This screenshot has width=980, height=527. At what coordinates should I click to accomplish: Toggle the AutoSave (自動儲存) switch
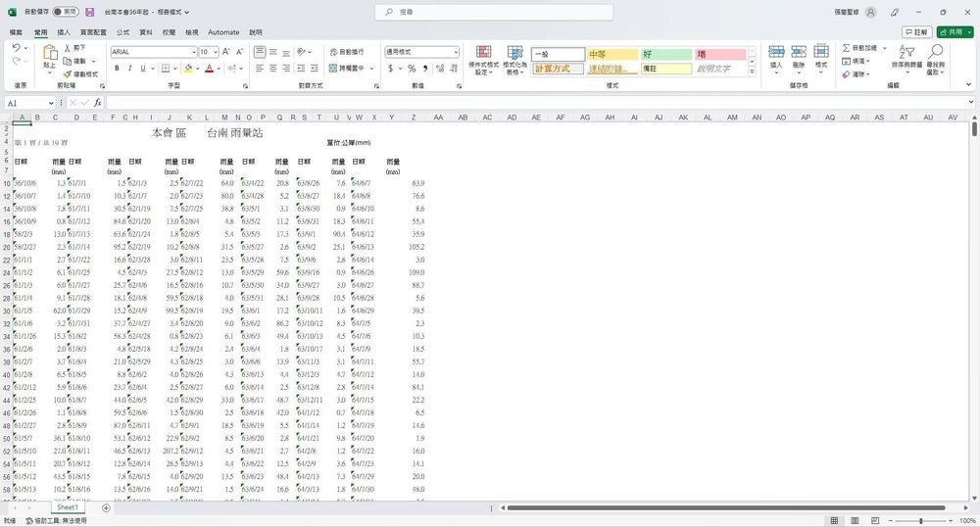point(65,12)
